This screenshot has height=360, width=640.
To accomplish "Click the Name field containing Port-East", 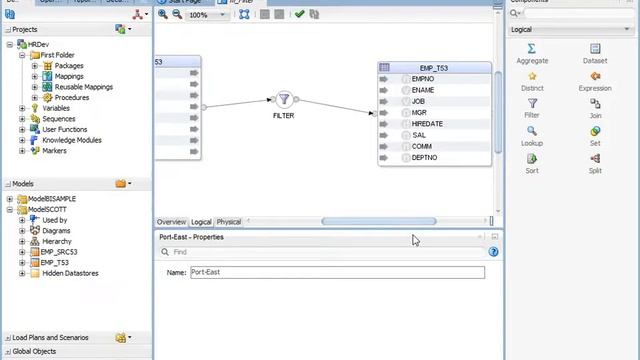I will pyautogui.click(x=338, y=272).
